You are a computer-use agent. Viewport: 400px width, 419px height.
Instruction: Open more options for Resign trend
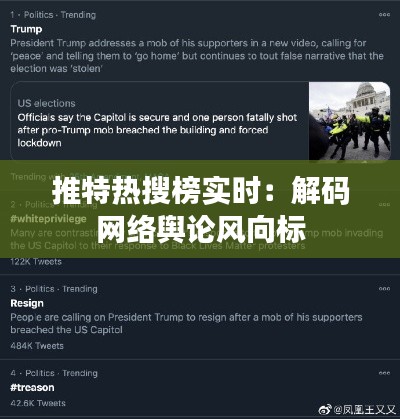pyautogui.click(x=384, y=289)
